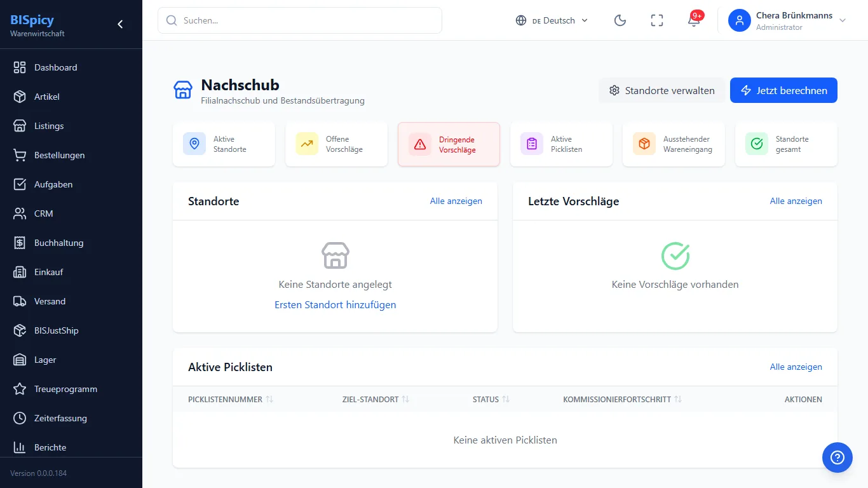Click the Suchen search field
This screenshot has height=488, width=868.
point(300,20)
